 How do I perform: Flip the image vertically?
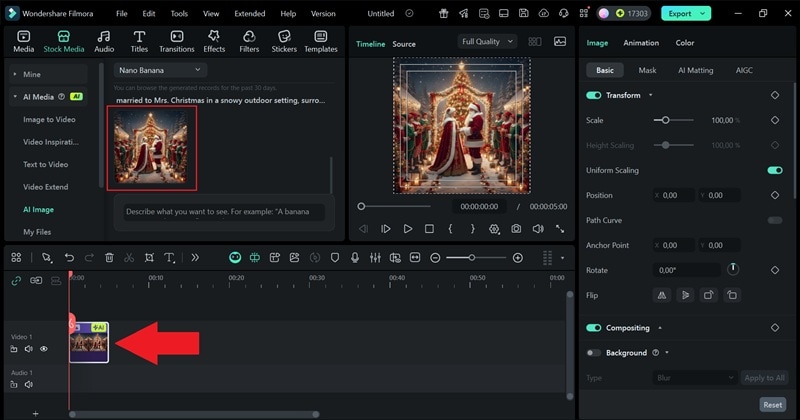[x=685, y=295]
